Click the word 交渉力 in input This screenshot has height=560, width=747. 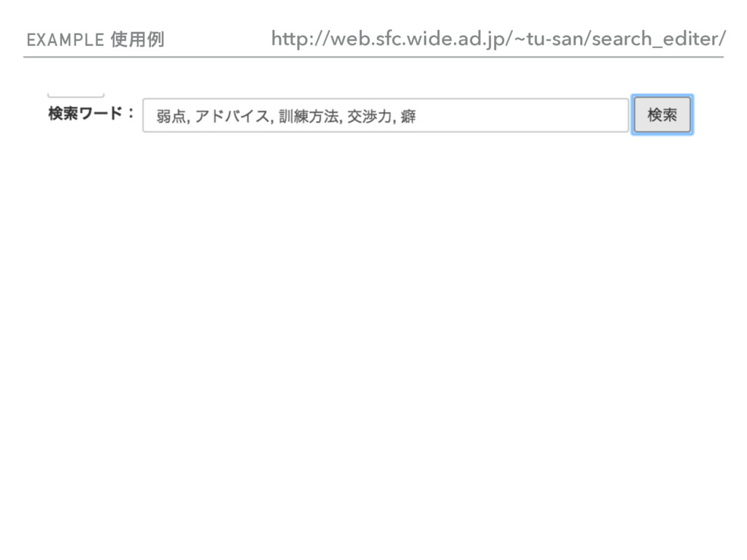coord(369,116)
